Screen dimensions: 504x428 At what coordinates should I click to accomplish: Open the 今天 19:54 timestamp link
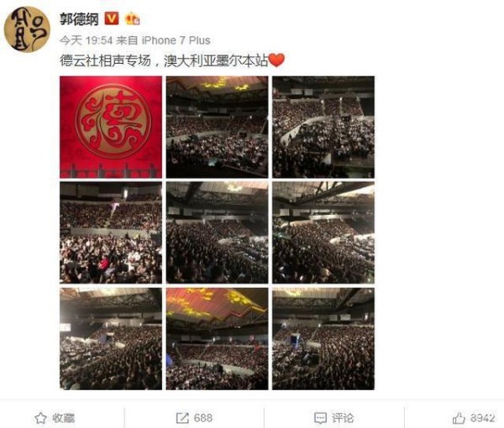pos(87,40)
